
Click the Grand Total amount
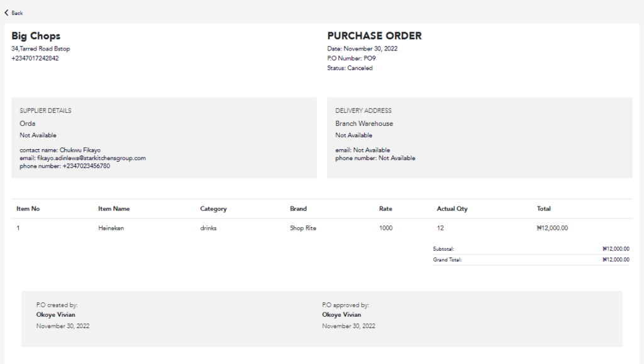tap(616, 259)
